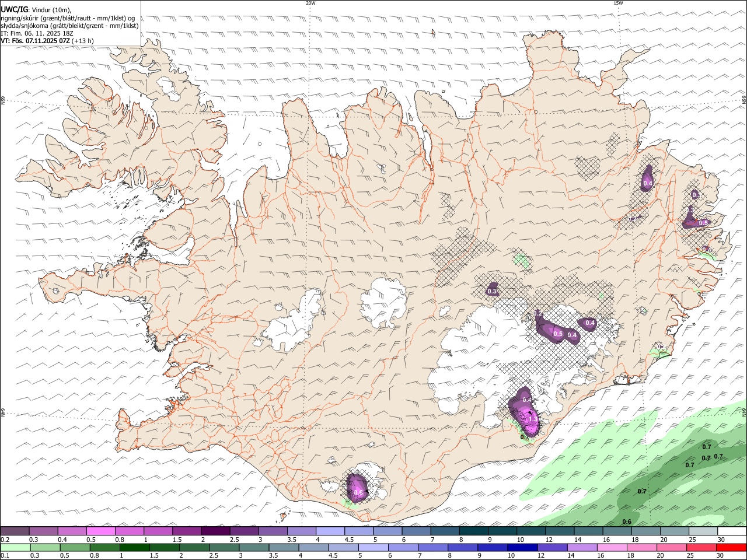Screen dimensions: 747x560
Task: Click the rain-scale swatch between 2 and 2.5
Action: click(x=194, y=547)
